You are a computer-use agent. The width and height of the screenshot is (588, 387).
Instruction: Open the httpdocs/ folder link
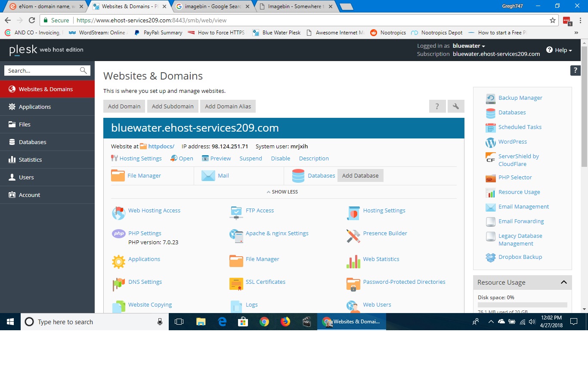click(x=161, y=146)
